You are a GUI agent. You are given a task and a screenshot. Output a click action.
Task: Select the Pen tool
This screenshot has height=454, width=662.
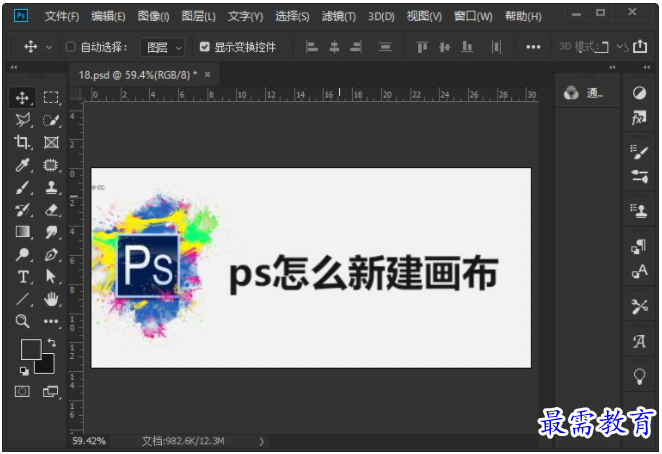tap(51, 255)
